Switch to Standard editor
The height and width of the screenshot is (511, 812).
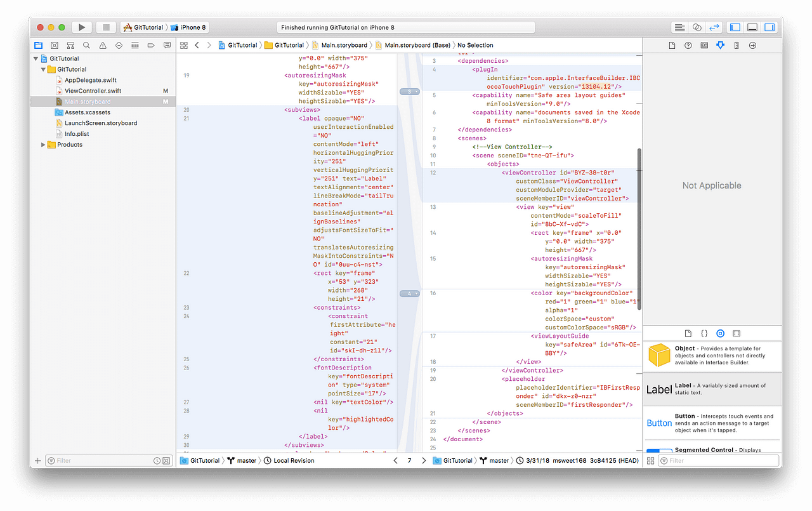click(x=679, y=27)
